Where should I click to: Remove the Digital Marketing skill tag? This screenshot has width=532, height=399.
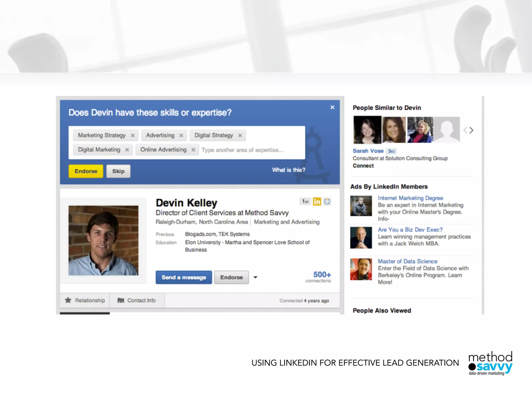(x=127, y=150)
